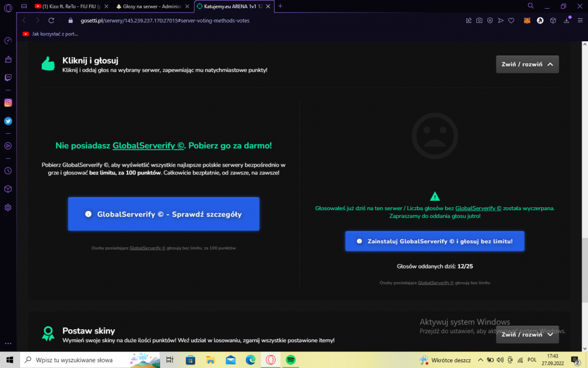This screenshot has width=588, height=368.
Task: Open File Explorer from taskbar
Action: tap(211, 360)
